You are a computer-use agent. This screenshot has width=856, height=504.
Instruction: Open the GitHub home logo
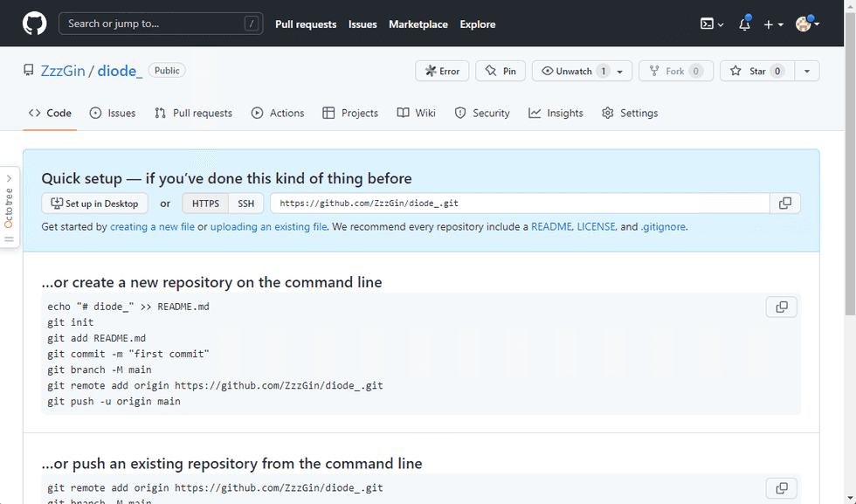tap(34, 24)
